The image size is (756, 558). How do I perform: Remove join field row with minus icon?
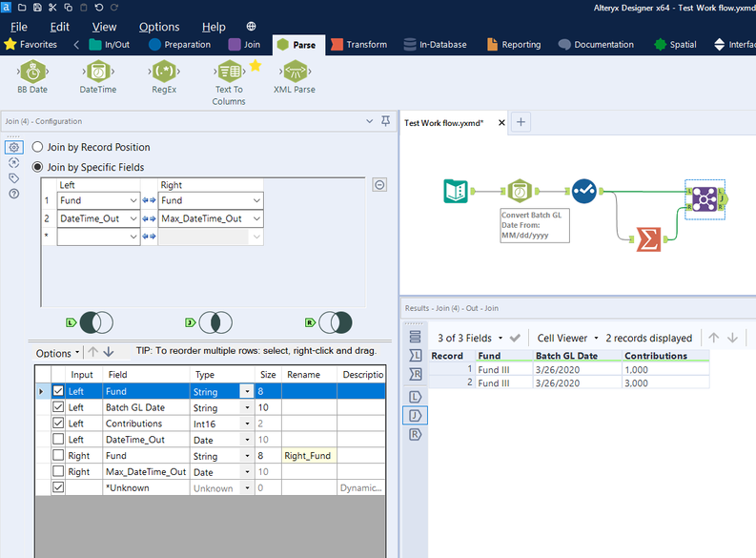(x=379, y=185)
